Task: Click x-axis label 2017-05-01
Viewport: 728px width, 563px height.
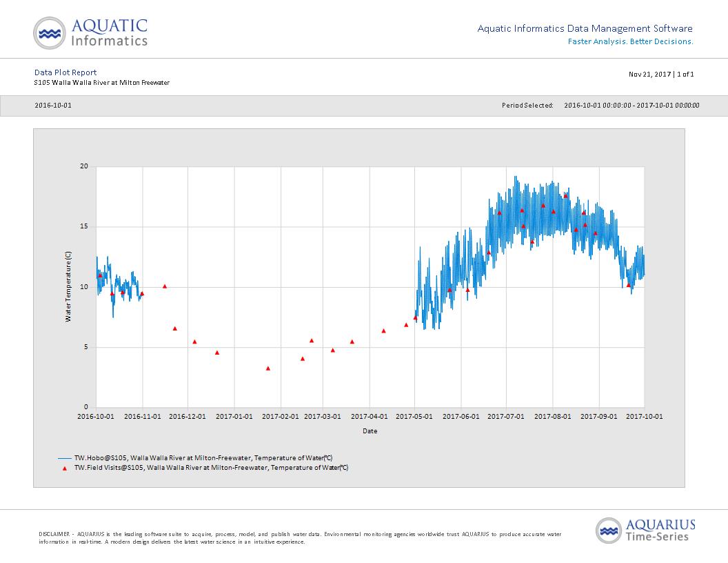Action: pos(414,416)
